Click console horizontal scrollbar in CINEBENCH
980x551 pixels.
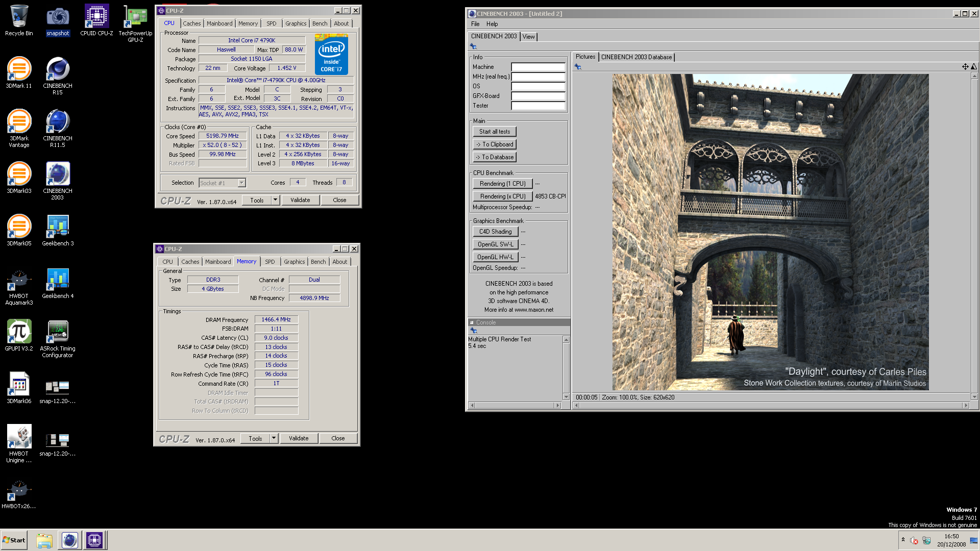coord(514,405)
